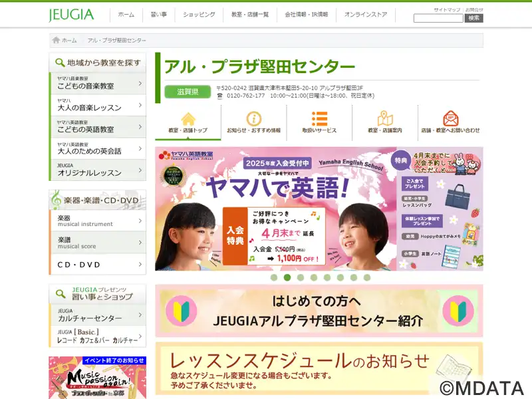Screen dimensions: 532x399
Task: Click the 検索 search button
Action: point(473,19)
